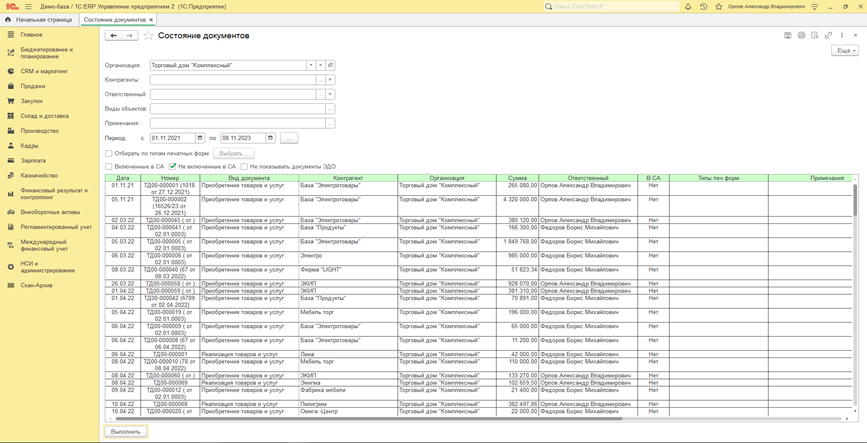Image resolution: width=867 pixels, height=443 pixels.
Task: Open Внеоборотные активы icon
Action: coord(10,212)
